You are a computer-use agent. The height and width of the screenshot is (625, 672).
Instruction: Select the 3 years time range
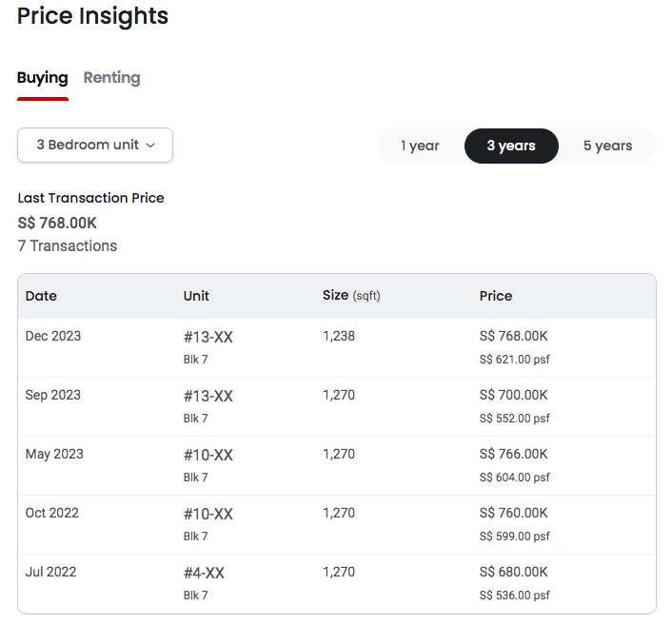(x=511, y=146)
